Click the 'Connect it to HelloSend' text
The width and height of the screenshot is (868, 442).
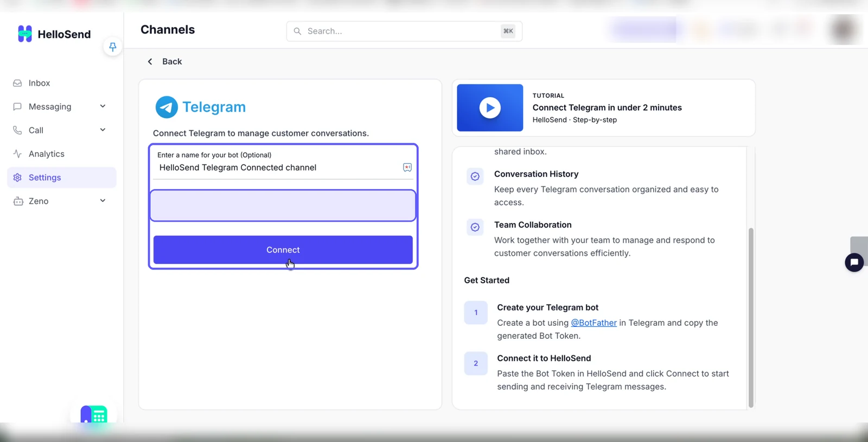[544, 358]
